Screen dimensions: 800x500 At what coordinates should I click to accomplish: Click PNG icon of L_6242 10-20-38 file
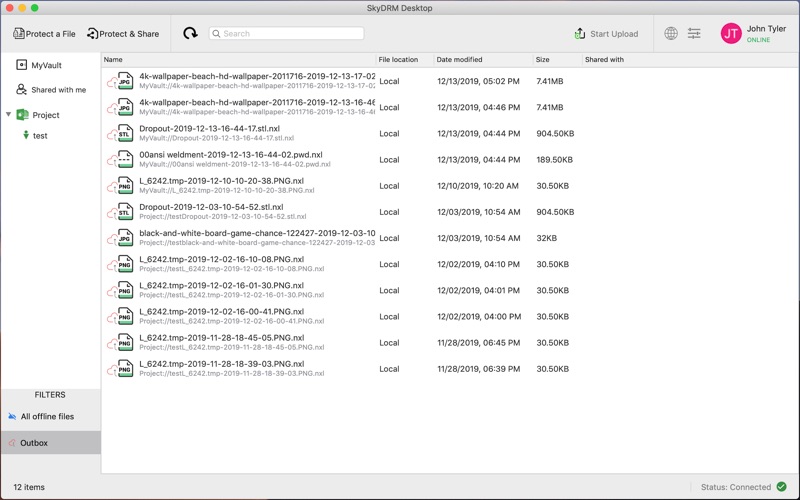[x=125, y=186]
